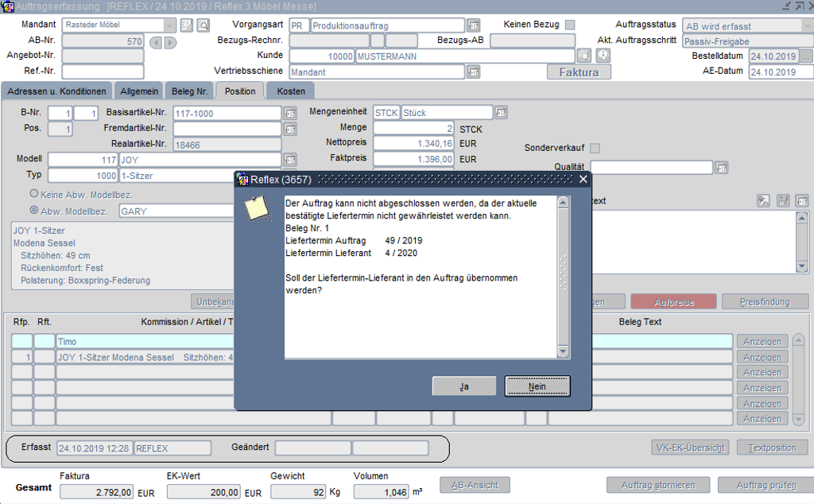Open the lookup icon for Modell JOY
This screenshot has height=504, width=814.
click(x=289, y=160)
